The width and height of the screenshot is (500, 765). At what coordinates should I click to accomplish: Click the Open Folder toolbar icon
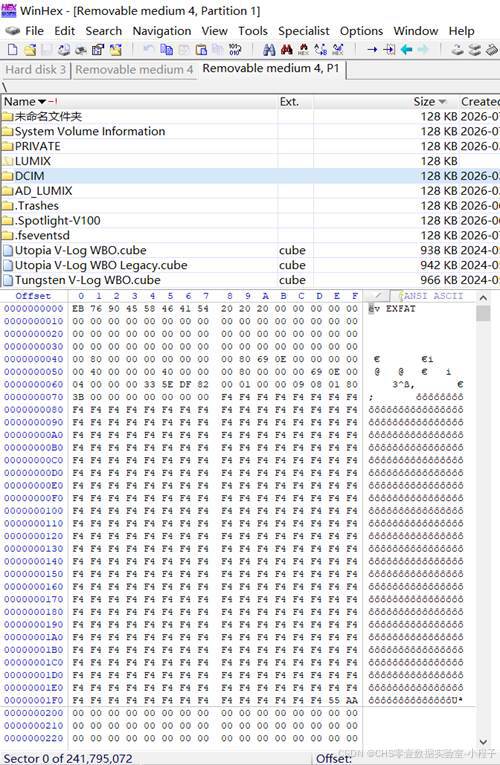point(116,49)
